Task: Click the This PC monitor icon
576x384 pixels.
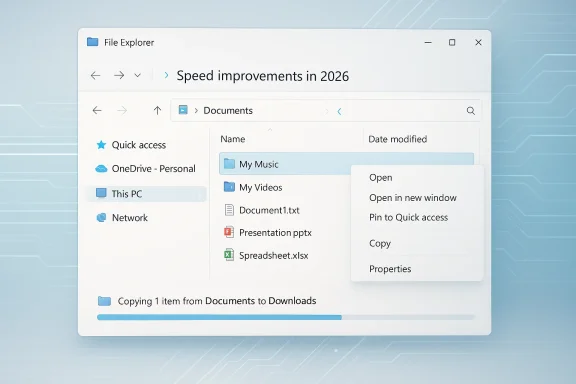Action: click(101, 193)
